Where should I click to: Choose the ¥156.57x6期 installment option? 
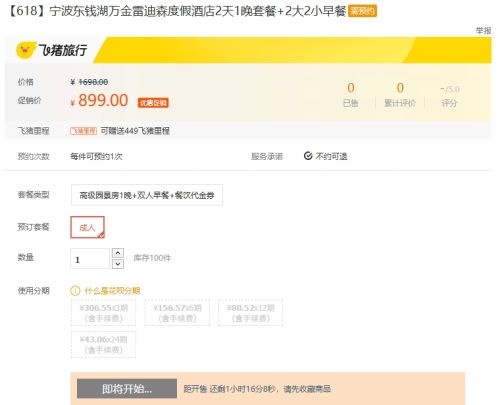(177, 313)
